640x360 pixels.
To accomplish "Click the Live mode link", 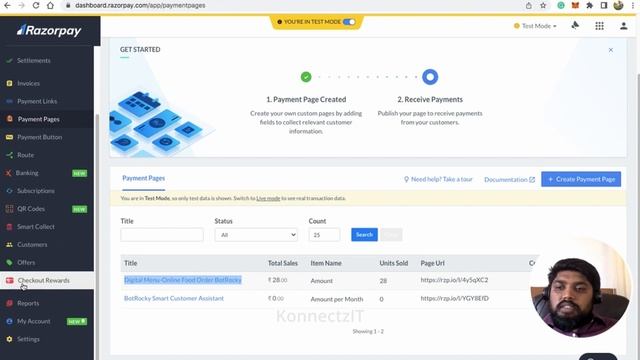I will click(x=268, y=198).
